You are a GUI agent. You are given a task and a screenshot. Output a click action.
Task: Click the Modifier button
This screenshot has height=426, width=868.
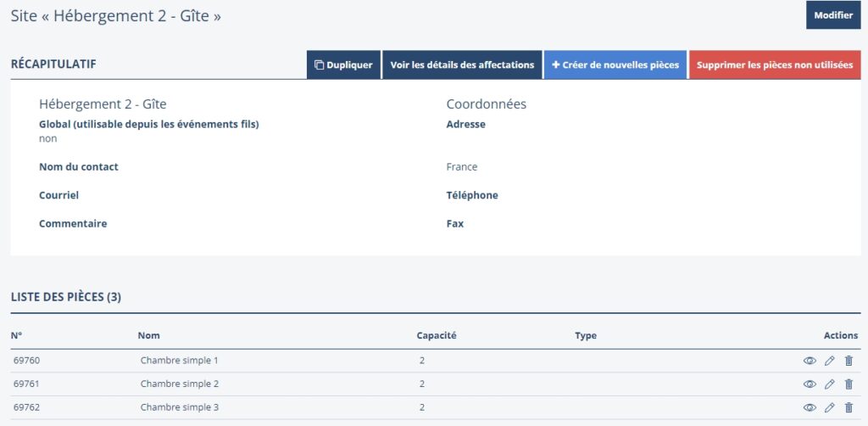[832, 15]
